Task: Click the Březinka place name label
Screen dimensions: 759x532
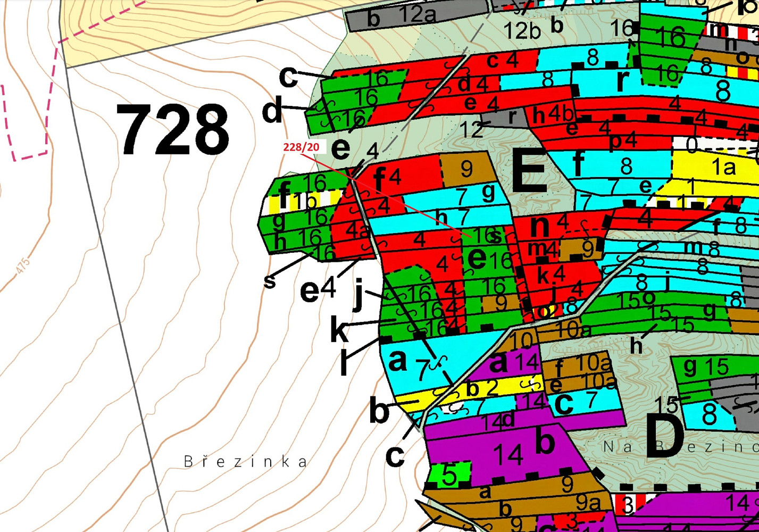Action: point(246,461)
